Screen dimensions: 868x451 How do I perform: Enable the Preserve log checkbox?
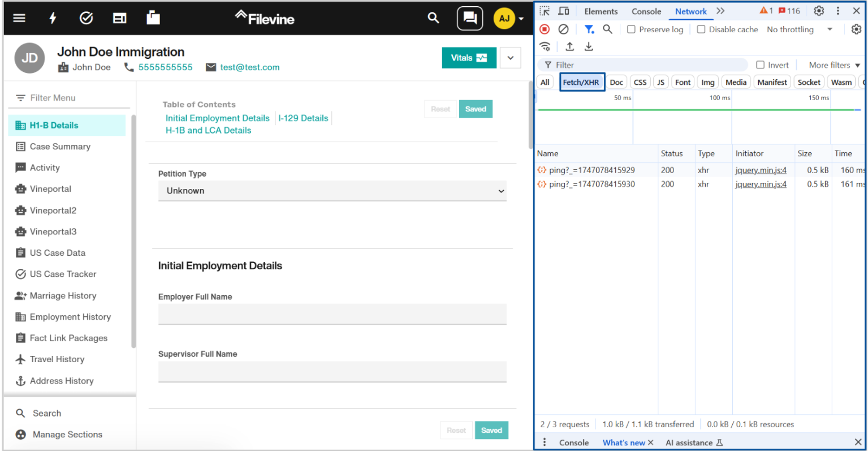pos(632,29)
